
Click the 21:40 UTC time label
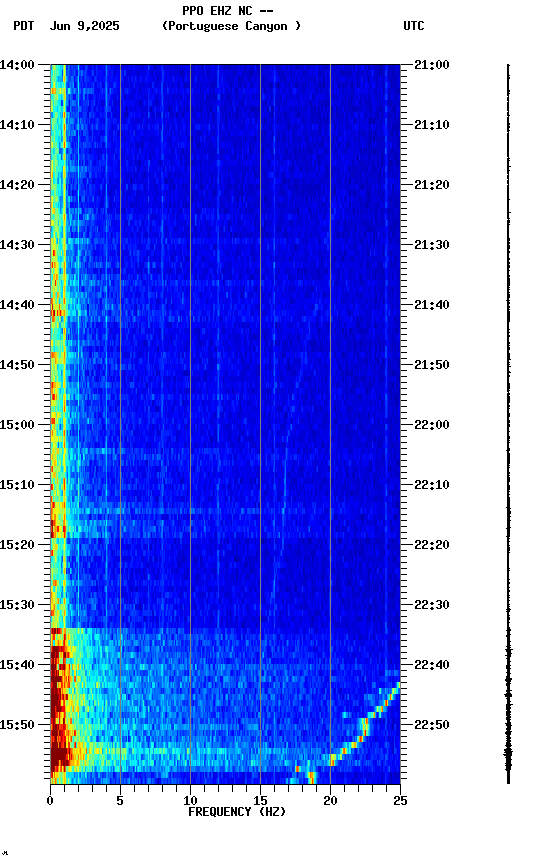(x=432, y=305)
